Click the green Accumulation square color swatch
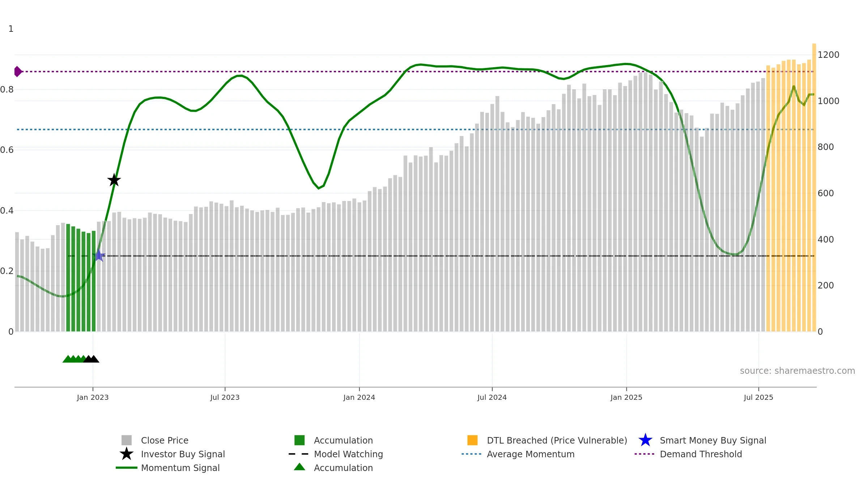This screenshot has width=868, height=488. pyautogui.click(x=299, y=440)
